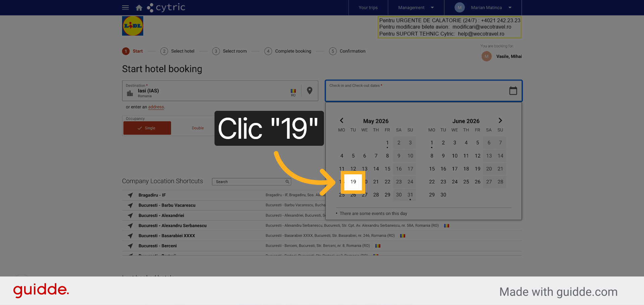Click the Marian Matinca avatar icon
644x305 pixels.
click(460, 7)
